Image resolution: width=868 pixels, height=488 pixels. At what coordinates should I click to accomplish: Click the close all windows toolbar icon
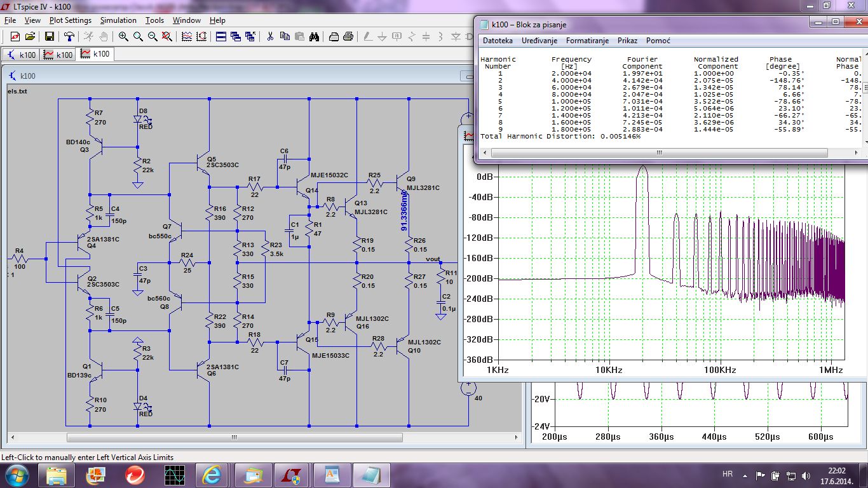click(x=250, y=36)
